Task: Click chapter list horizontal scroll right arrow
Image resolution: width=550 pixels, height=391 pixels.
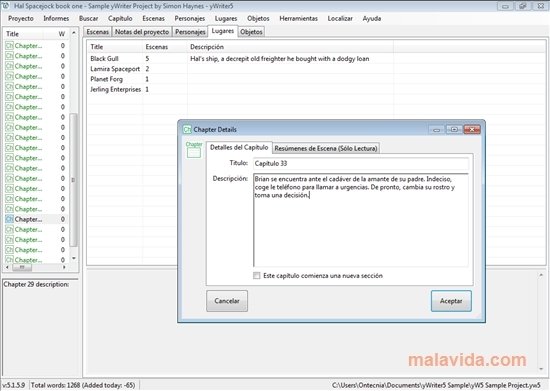Action: point(64,268)
